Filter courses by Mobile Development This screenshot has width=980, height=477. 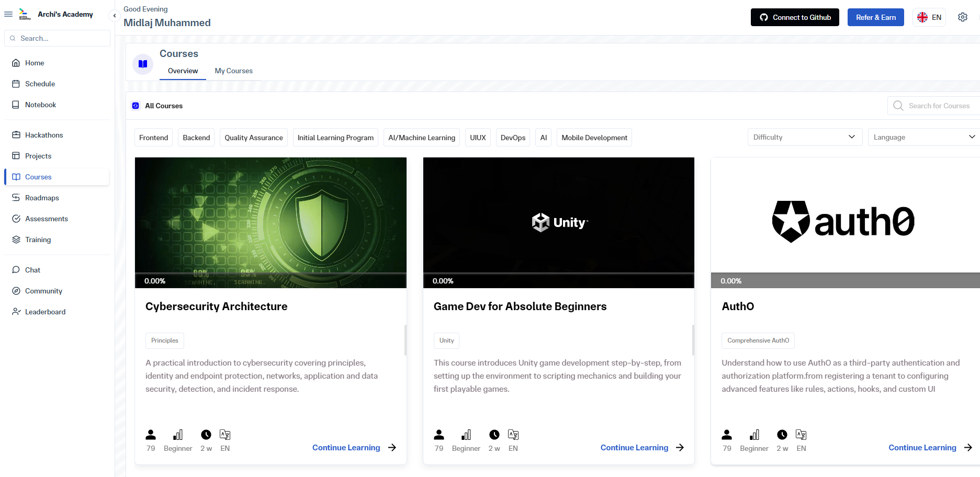tap(594, 138)
